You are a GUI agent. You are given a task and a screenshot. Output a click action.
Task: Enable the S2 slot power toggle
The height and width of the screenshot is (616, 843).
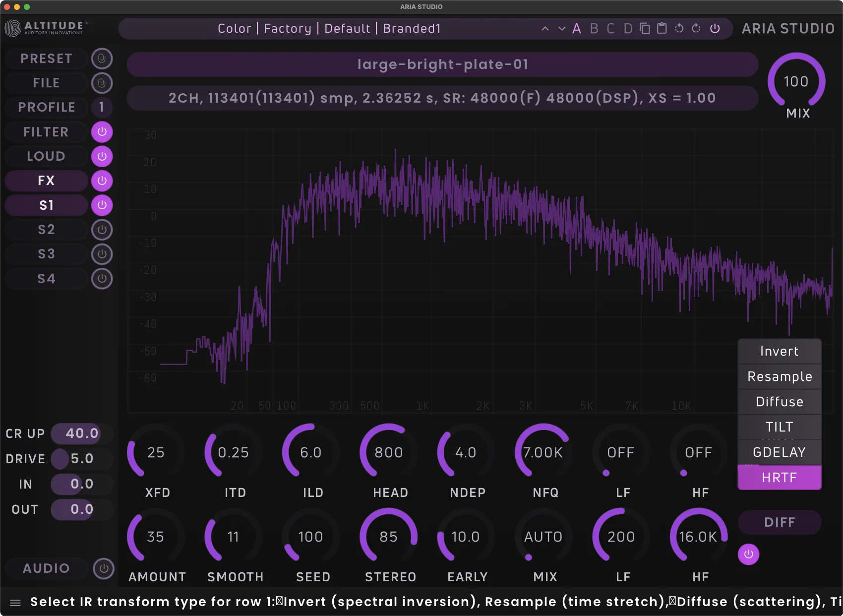click(x=102, y=229)
